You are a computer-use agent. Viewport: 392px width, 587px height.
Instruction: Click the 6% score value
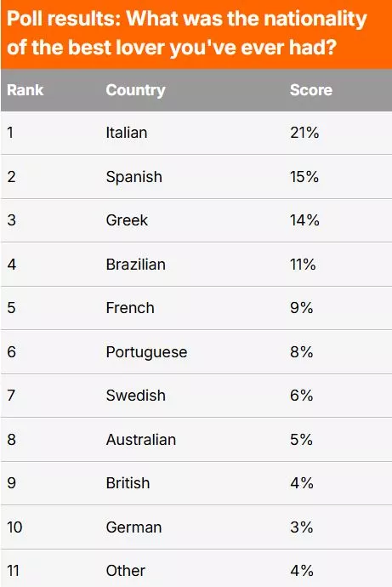302,396
